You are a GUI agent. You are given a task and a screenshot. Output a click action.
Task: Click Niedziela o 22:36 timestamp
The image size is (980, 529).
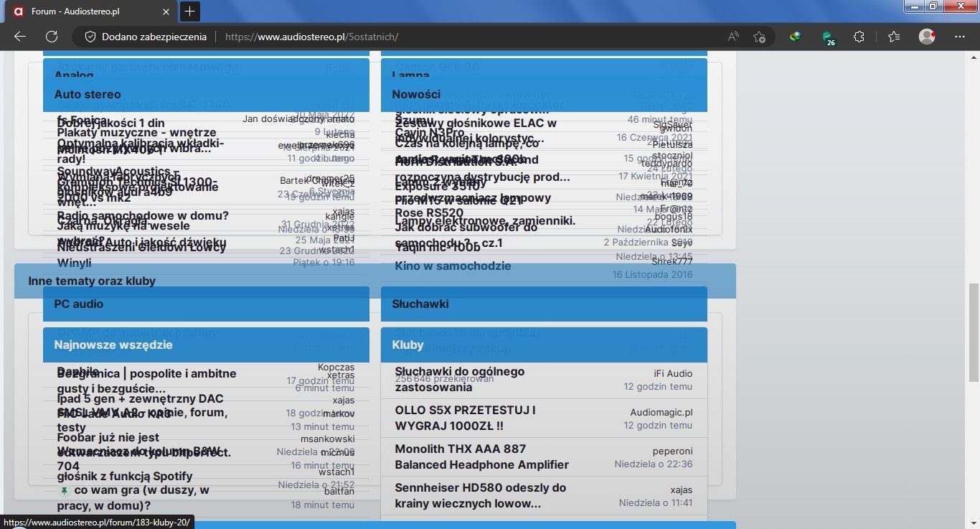pyautogui.click(x=654, y=464)
